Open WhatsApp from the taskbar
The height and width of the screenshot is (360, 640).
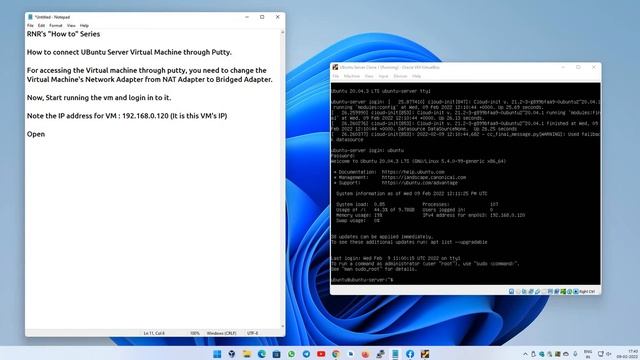coord(291,354)
